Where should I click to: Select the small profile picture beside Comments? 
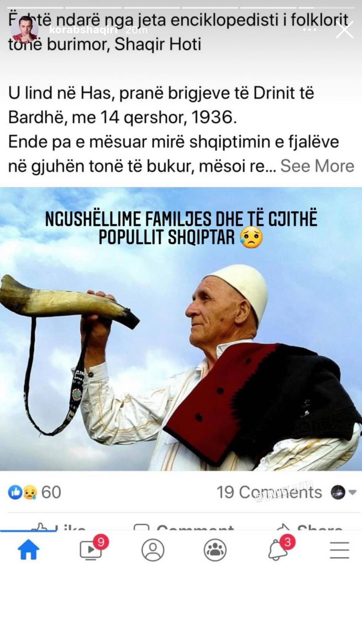pos(338,492)
